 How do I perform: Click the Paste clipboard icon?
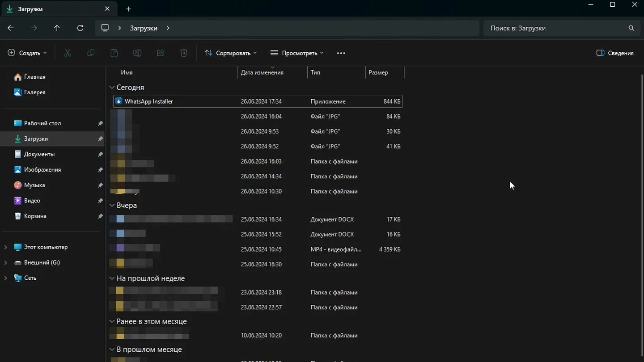point(114,53)
